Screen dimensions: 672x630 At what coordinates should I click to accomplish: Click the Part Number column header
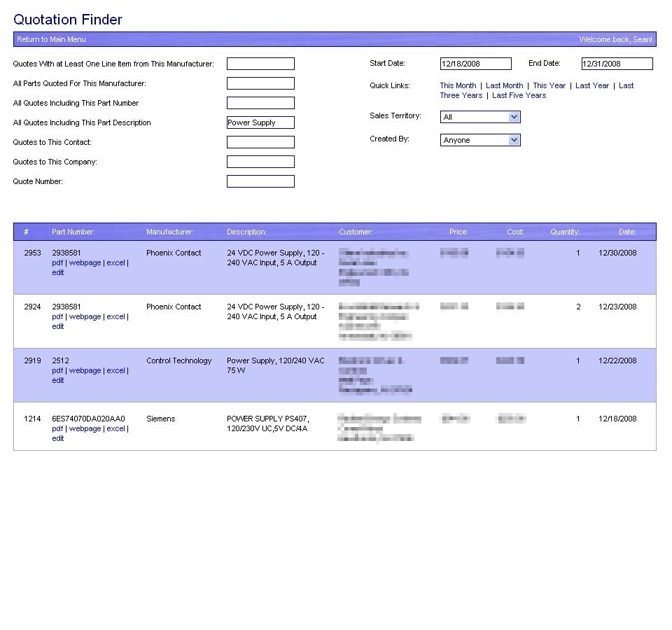[x=73, y=232]
